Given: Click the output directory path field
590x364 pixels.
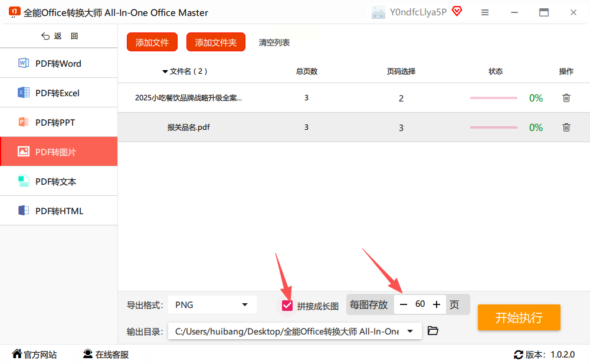Looking at the screenshot, I should (x=294, y=331).
